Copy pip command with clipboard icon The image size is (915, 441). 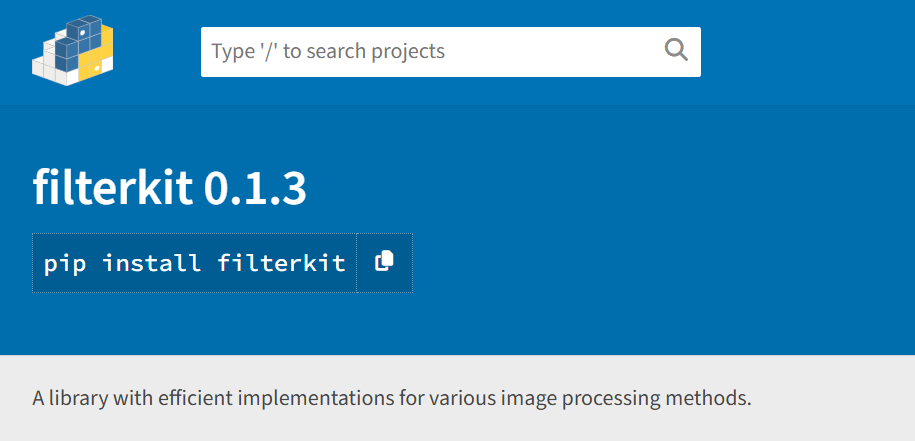pos(384,263)
